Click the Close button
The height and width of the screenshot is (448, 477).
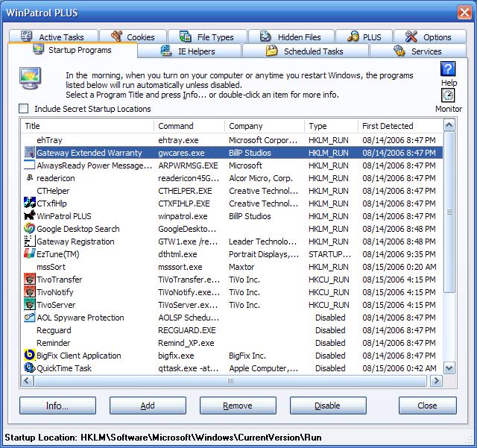click(x=427, y=406)
